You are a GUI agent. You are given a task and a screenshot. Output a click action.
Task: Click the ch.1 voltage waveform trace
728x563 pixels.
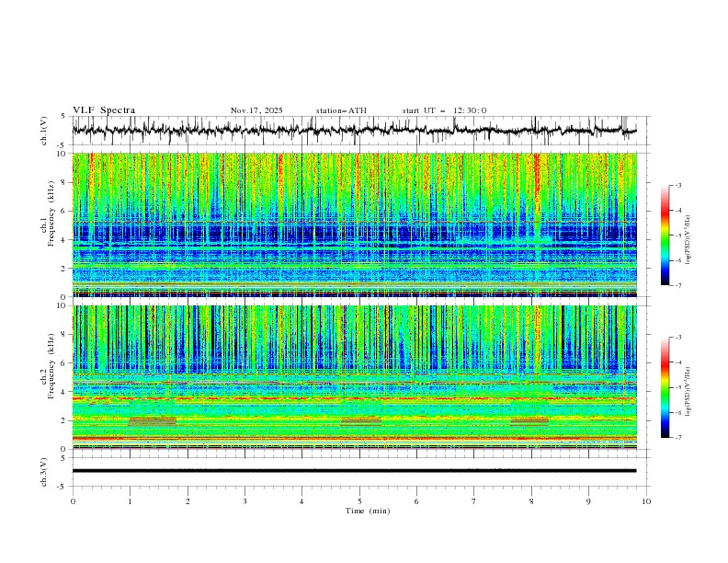point(355,131)
